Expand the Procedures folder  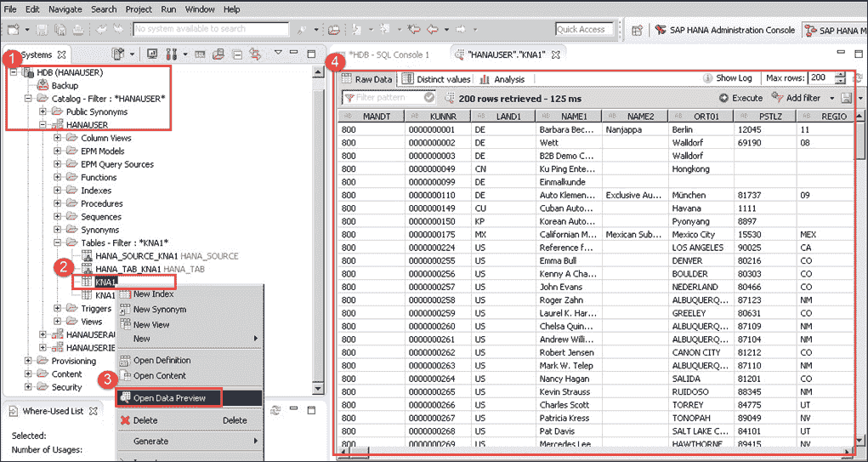click(x=57, y=203)
